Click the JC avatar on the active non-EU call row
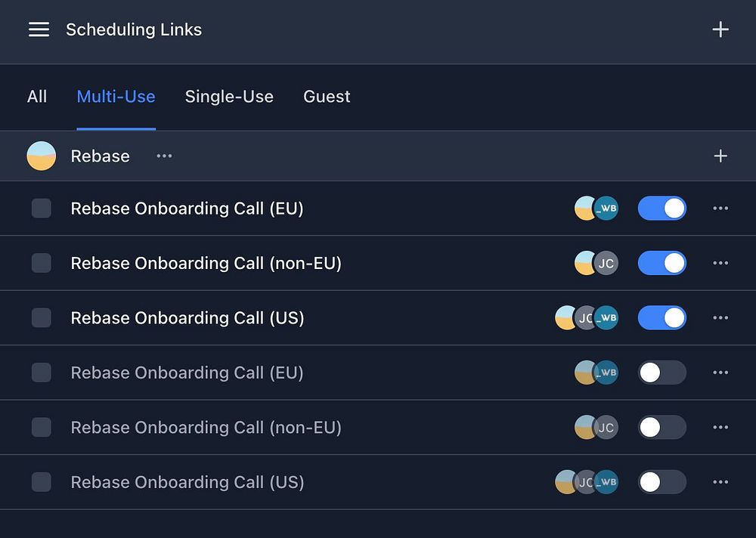The height and width of the screenshot is (538, 756). 606,263
